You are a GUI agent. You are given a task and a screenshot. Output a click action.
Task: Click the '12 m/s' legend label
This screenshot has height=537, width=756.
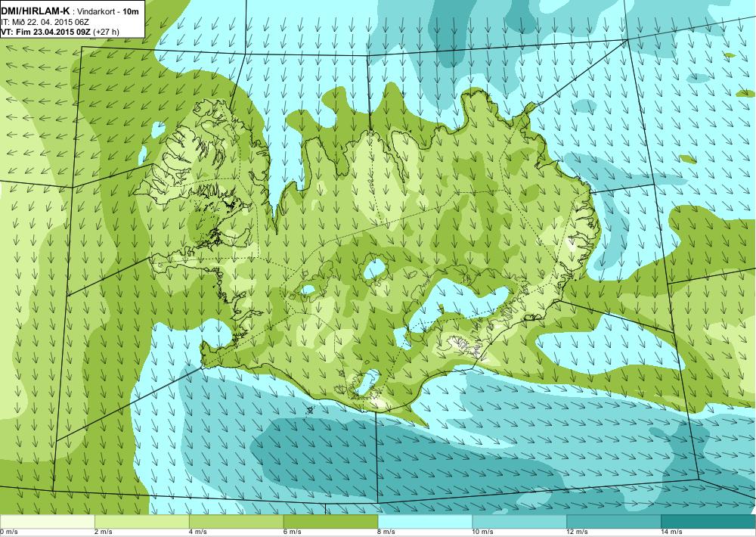click(x=578, y=532)
